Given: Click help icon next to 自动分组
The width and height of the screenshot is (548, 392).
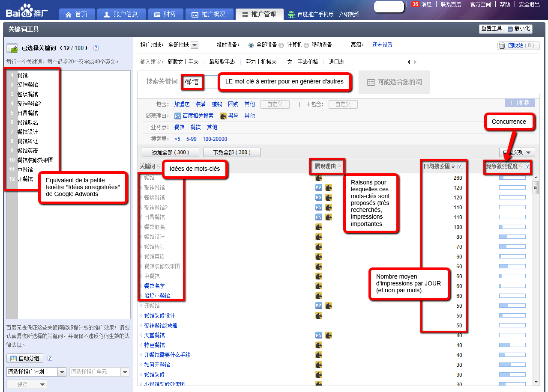Looking at the screenshot, I should 50,358.
